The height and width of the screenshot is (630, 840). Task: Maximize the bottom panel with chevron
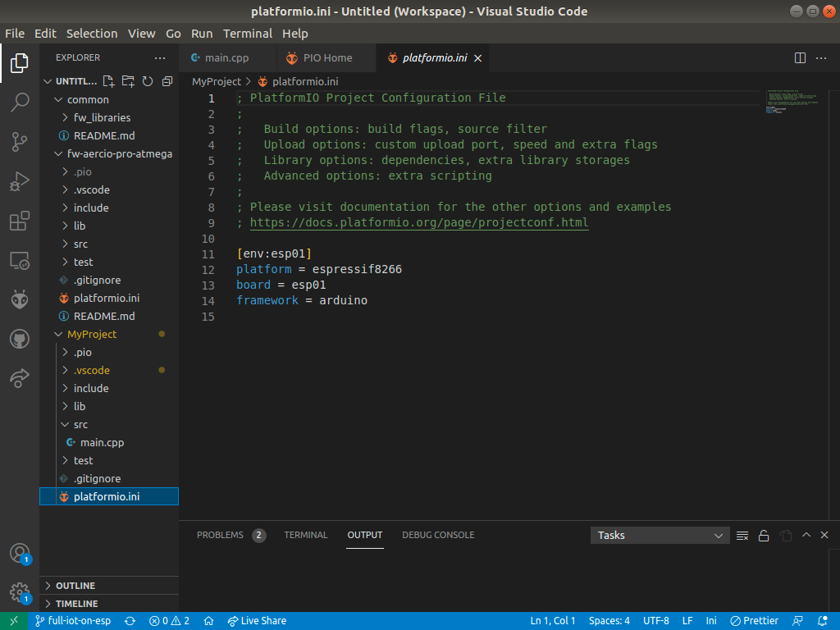806,535
